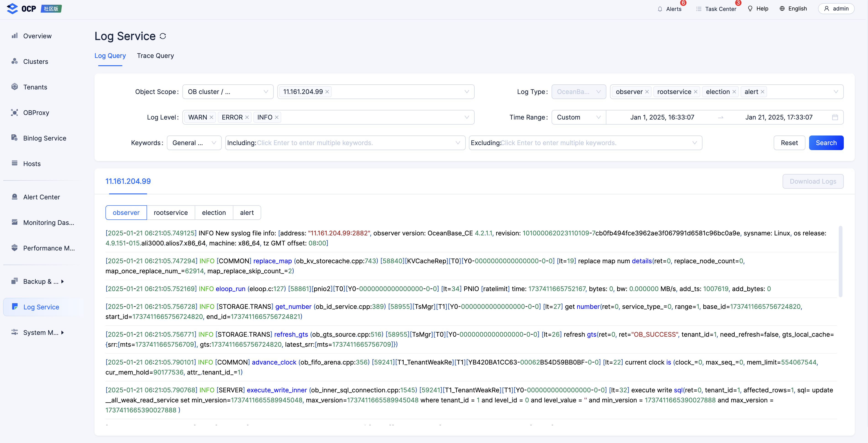The width and height of the screenshot is (868, 443).
Task: Click the start time Jan 1, 2025 field
Action: (x=662, y=117)
